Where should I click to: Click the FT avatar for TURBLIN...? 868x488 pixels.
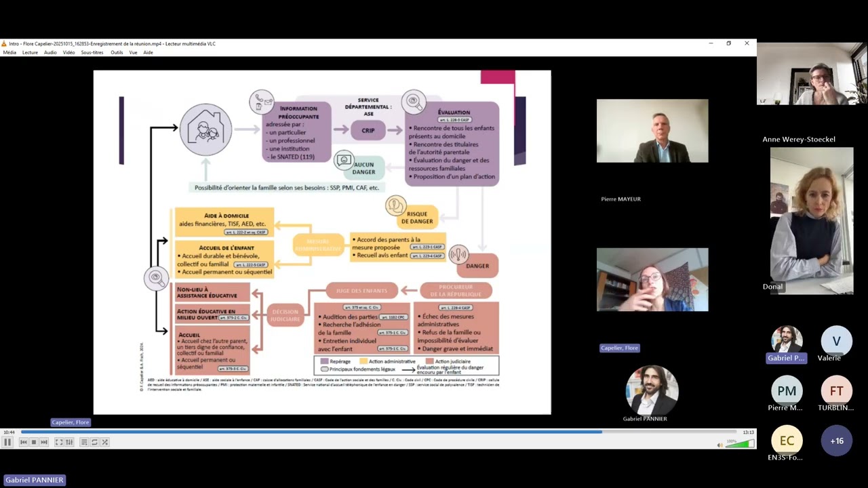(837, 391)
